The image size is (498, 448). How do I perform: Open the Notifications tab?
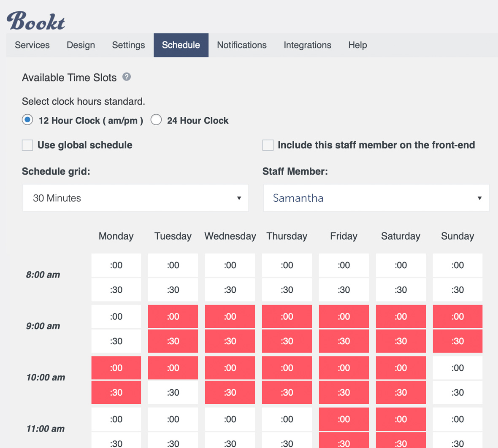coord(242,45)
